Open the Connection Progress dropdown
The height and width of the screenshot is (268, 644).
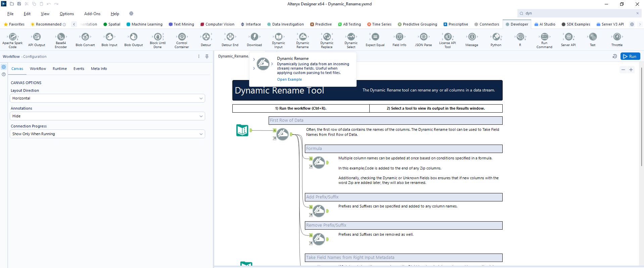tap(107, 134)
